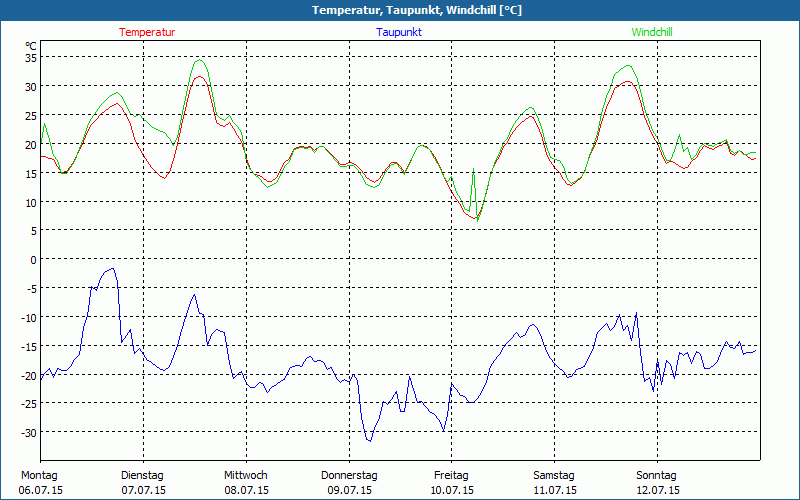800x500 pixels.
Task: Click the -25 y-axis value
Action: click(x=29, y=405)
